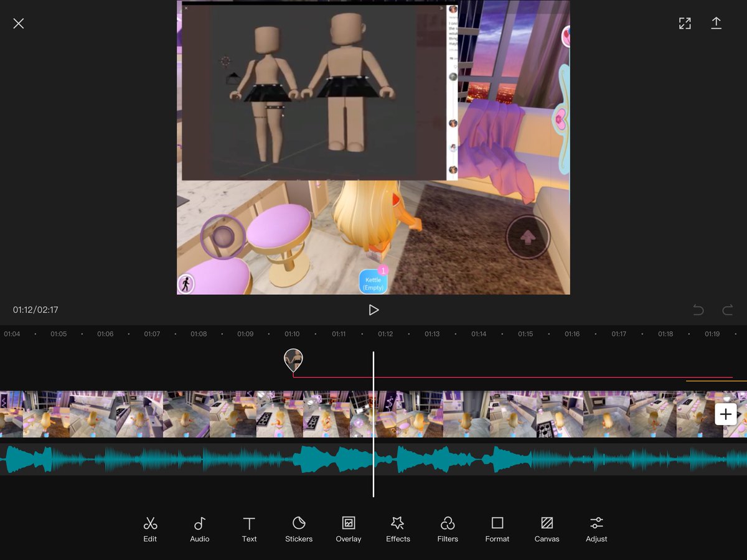Select the red overlay track line
747x560 pixels.
pyautogui.click(x=512, y=377)
